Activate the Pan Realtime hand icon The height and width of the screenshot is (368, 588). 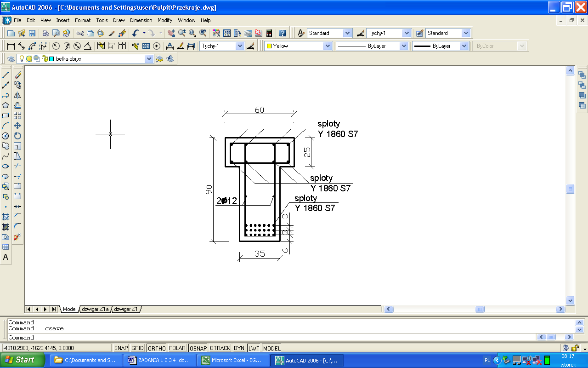[x=171, y=33]
